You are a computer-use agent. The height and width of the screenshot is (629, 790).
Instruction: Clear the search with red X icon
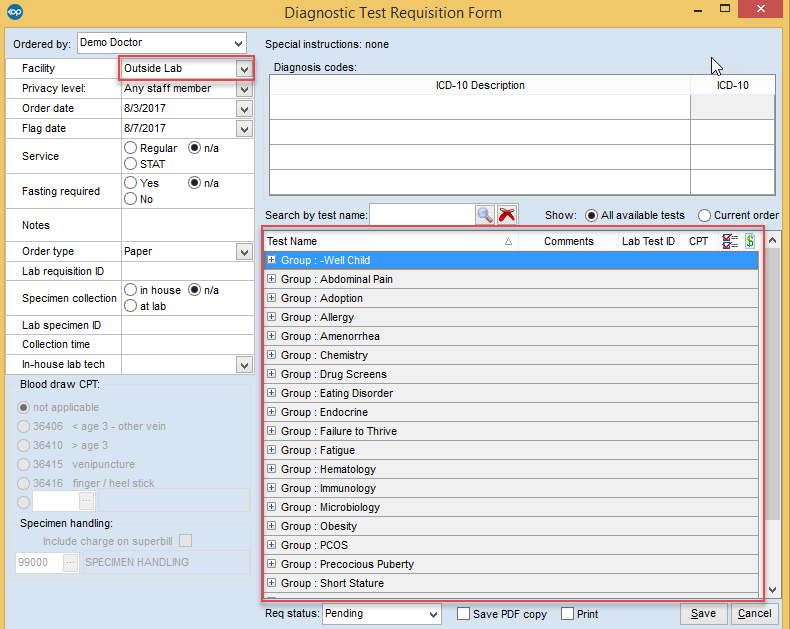click(507, 215)
